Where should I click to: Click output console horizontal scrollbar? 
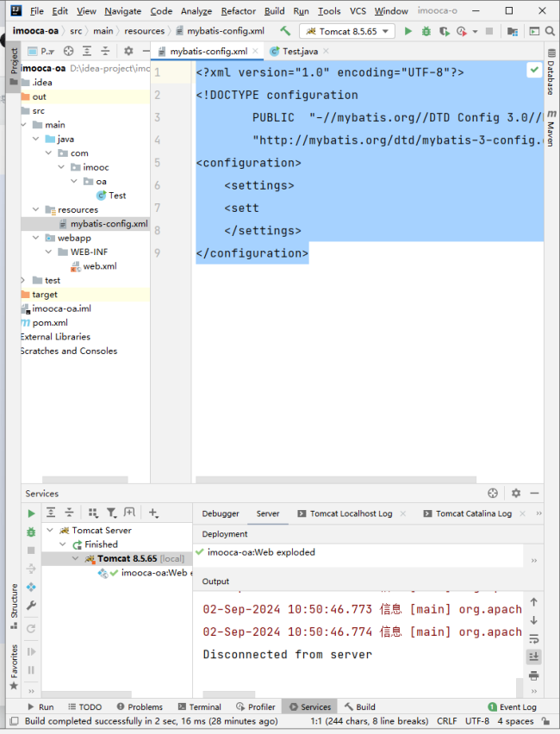click(x=229, y=694)
